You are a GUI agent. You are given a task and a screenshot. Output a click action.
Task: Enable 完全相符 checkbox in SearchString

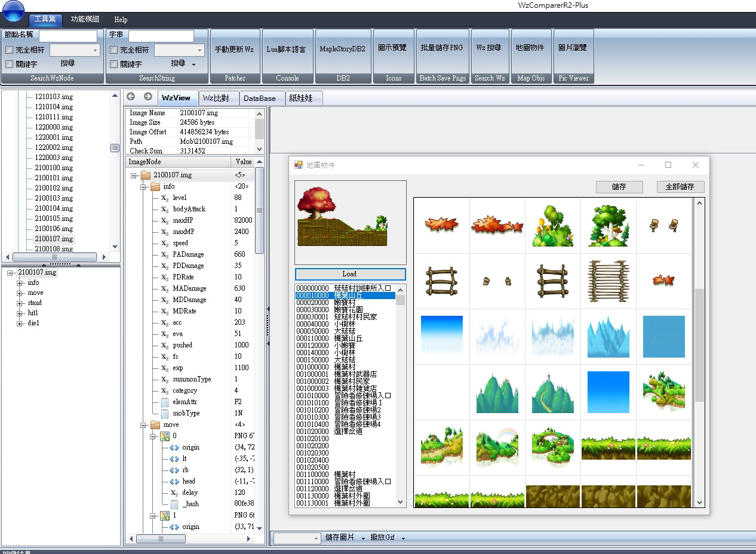click(113, 50)
